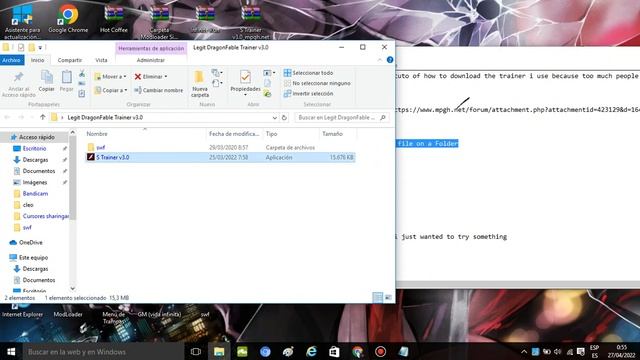
Task: Click Invertir selección
Action: pos(309,93)
